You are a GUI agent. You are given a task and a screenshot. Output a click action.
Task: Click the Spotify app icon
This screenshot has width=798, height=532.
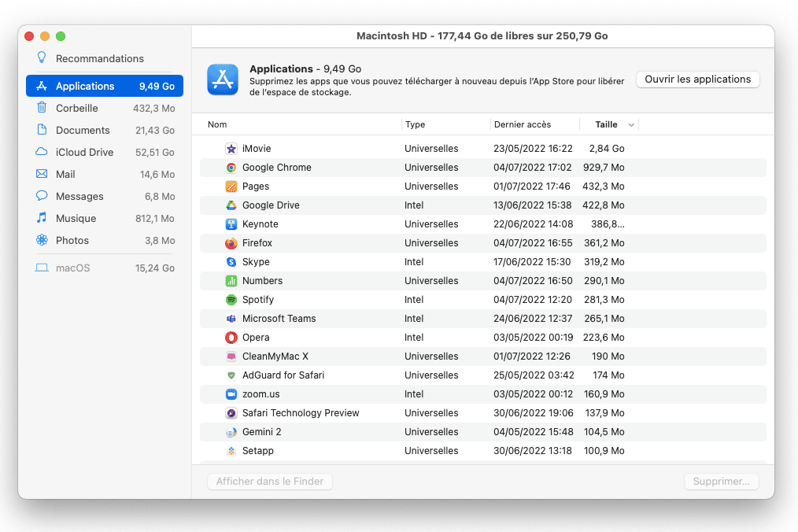click(231, 299)
